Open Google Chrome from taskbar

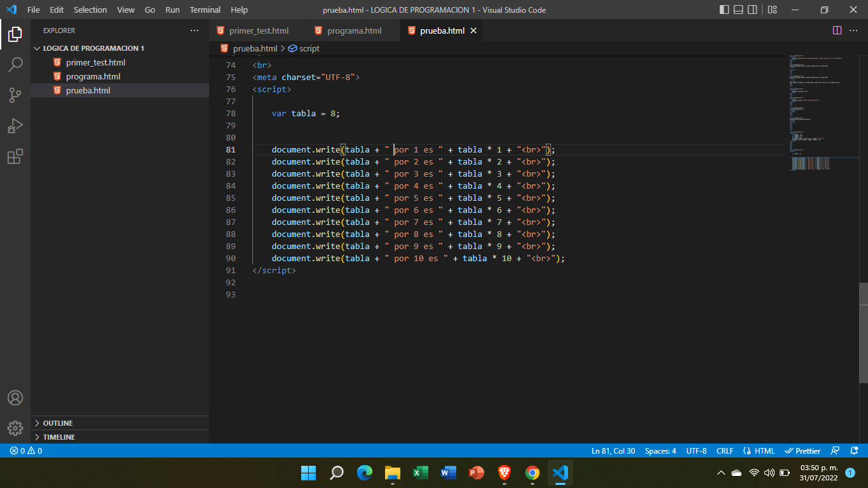(532, 473)
